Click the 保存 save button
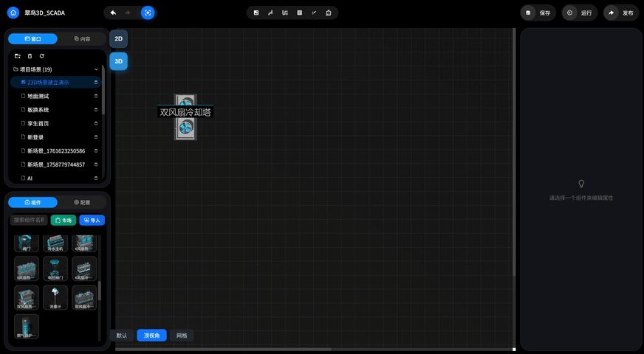 [538, 13]
